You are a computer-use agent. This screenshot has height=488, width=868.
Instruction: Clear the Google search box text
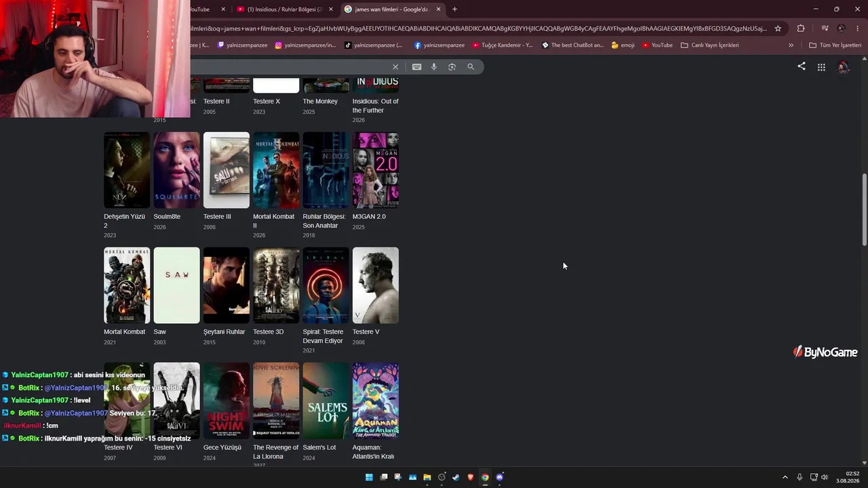pyautogui.click(x=395, y=66)
